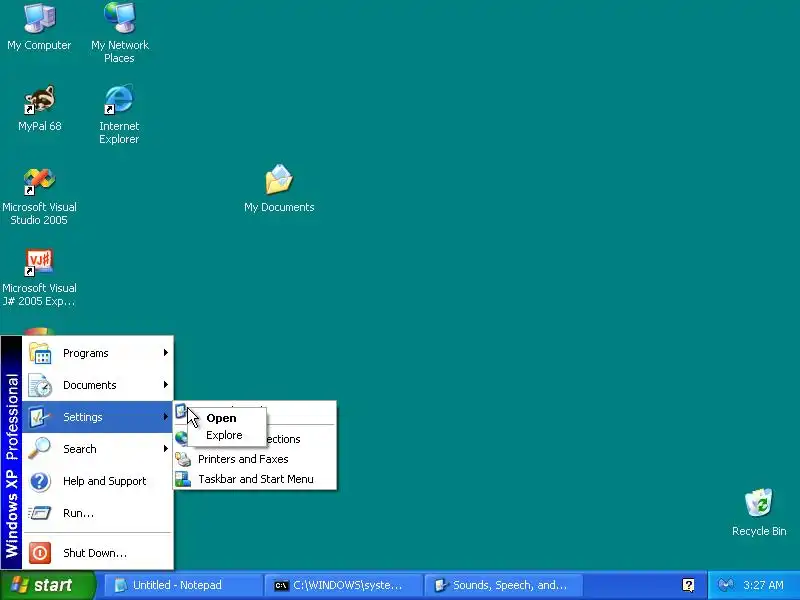This screenshot has width=800, height=600.
Task: Click the system tray icon beside the clock
Action: [x=726, y=585]
